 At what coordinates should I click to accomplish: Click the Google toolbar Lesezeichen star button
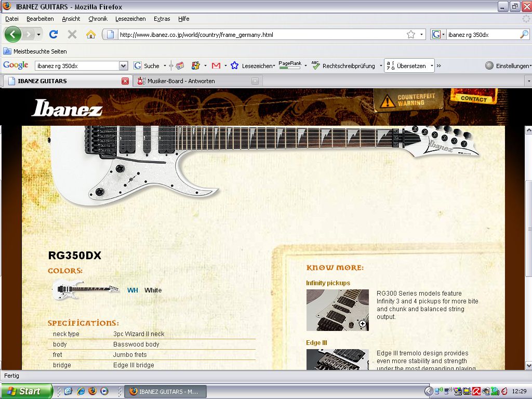coord(252,66)
